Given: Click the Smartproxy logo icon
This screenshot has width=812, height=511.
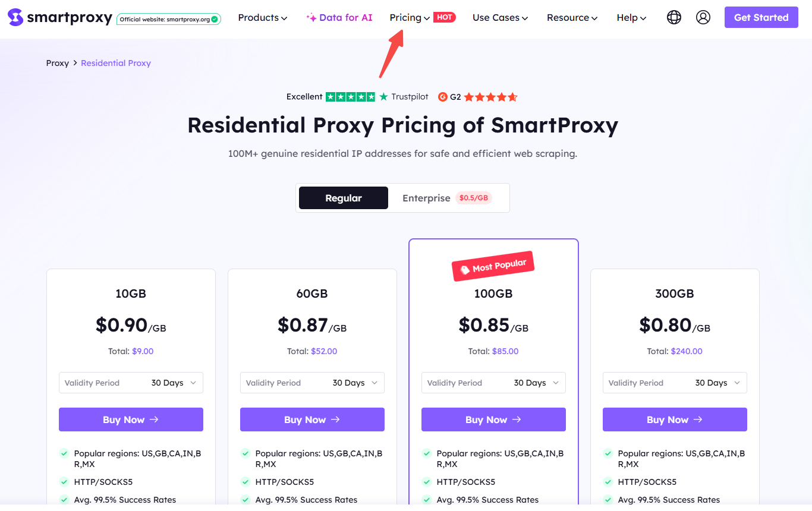Looking at the screenshot, I should (x=15, y=17).
